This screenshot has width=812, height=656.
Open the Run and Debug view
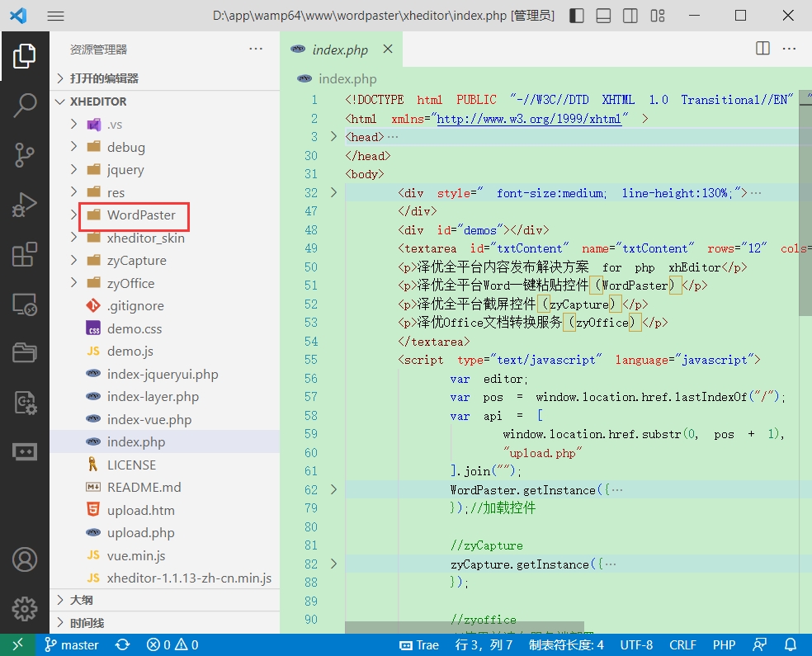tap(24, 205)
